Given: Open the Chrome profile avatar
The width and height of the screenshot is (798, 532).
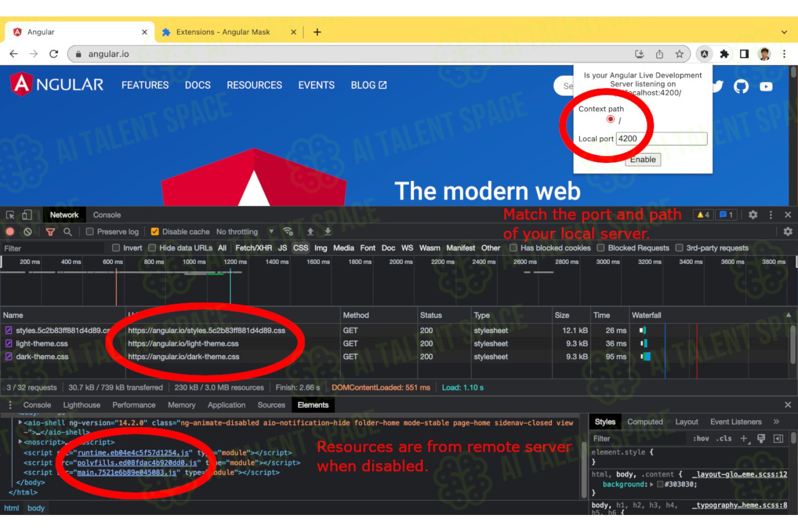Looking at the screenshot, I should (x=764, y=54).
